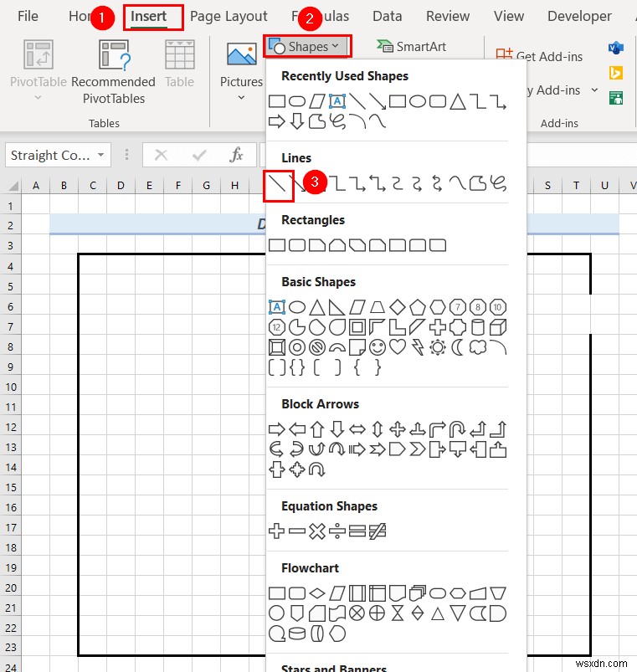Open the Data tab
Screen dimensions: 637x672
coord(387,16)
